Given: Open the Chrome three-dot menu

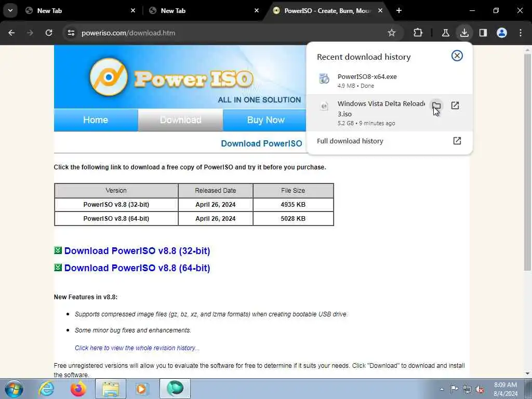Looking at the screenshot, I should (x=521, y=33).
